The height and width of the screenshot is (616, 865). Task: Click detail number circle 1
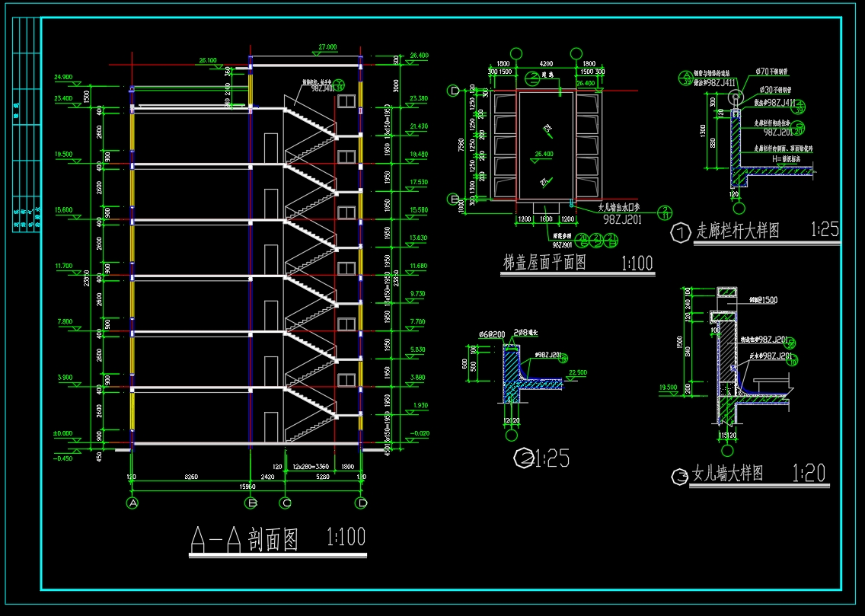[x=680, y=233]
